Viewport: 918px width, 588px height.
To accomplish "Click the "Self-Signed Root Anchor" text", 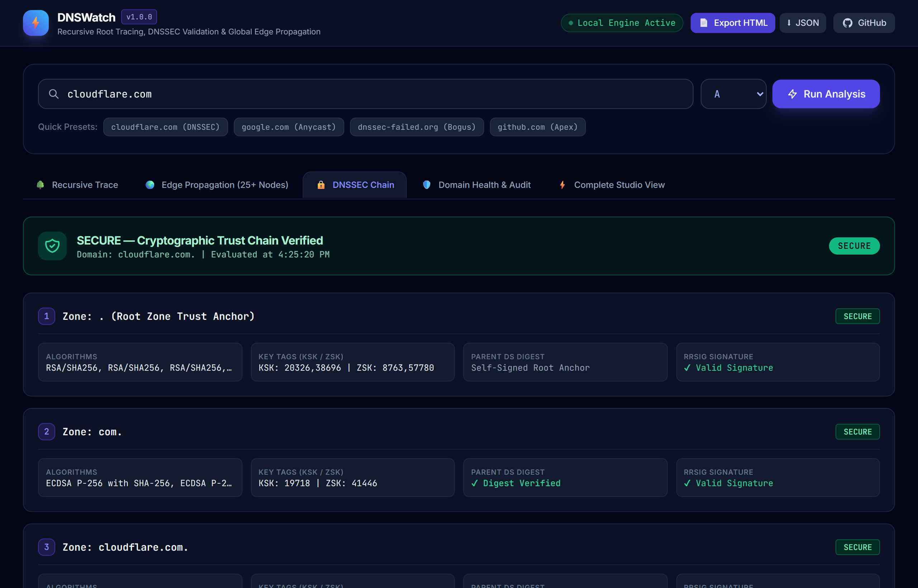I will 530,368.
